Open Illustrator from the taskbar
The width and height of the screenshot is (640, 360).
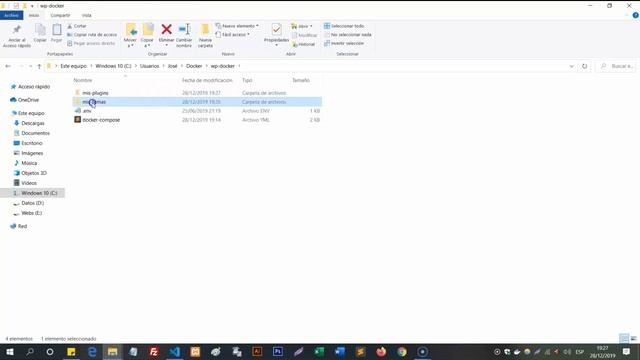257,352
